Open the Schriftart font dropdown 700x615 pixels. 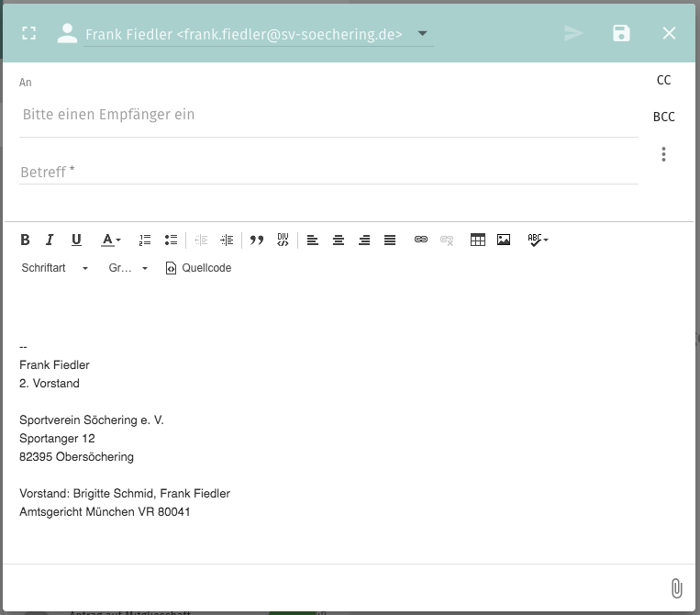(55, 268)
